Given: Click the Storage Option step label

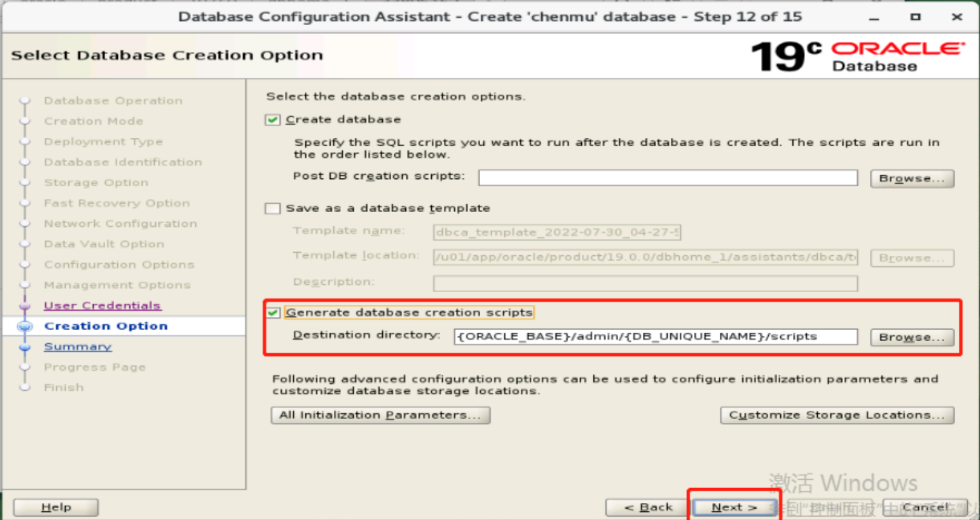Looking at the screenshot, I should [x=96, y=183].
